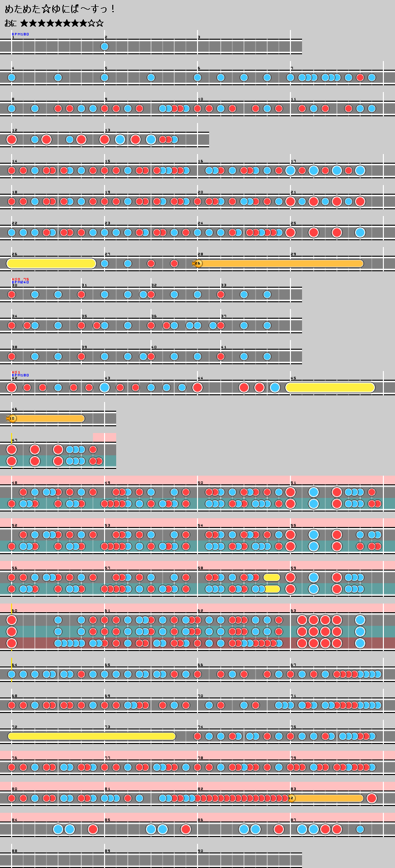Click the measure 90 number label
Screen dimensions: 395x868
pos(200,851)
